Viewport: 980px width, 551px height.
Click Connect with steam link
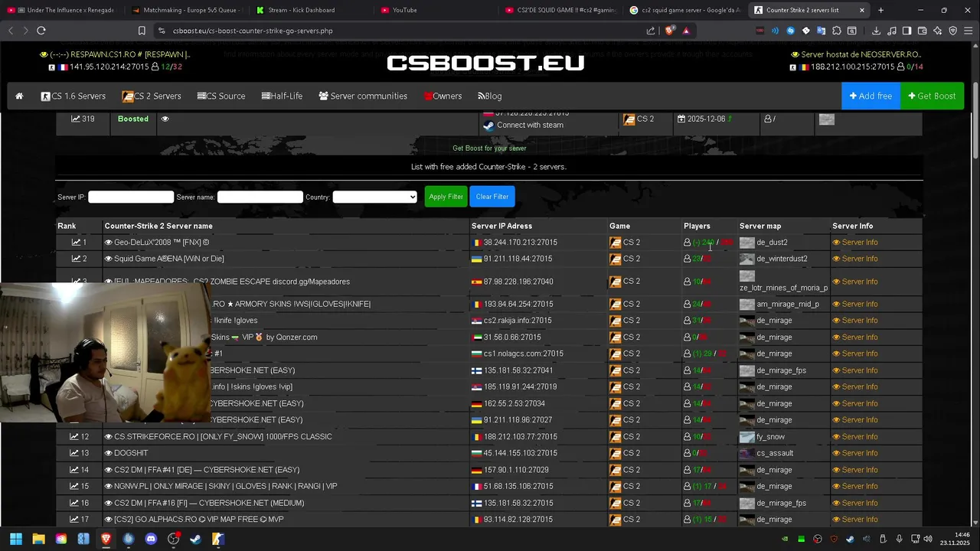pos(530,126)
